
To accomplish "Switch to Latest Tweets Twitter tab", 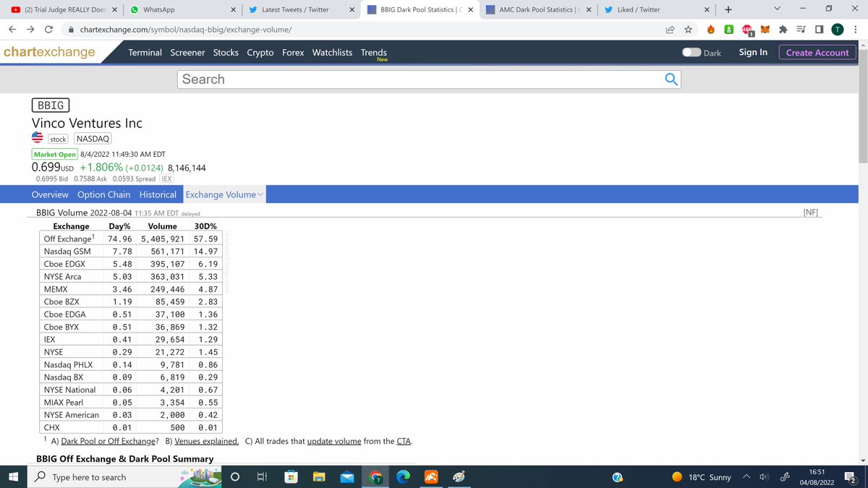I will [300, 9].
